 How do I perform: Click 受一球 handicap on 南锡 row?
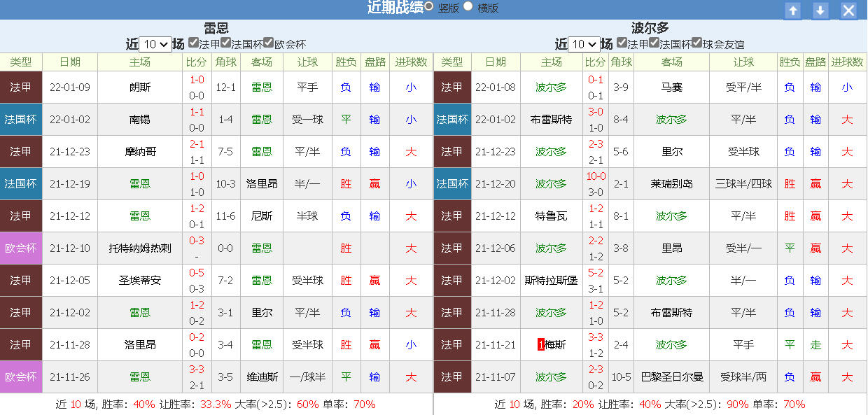click(308, 120)
